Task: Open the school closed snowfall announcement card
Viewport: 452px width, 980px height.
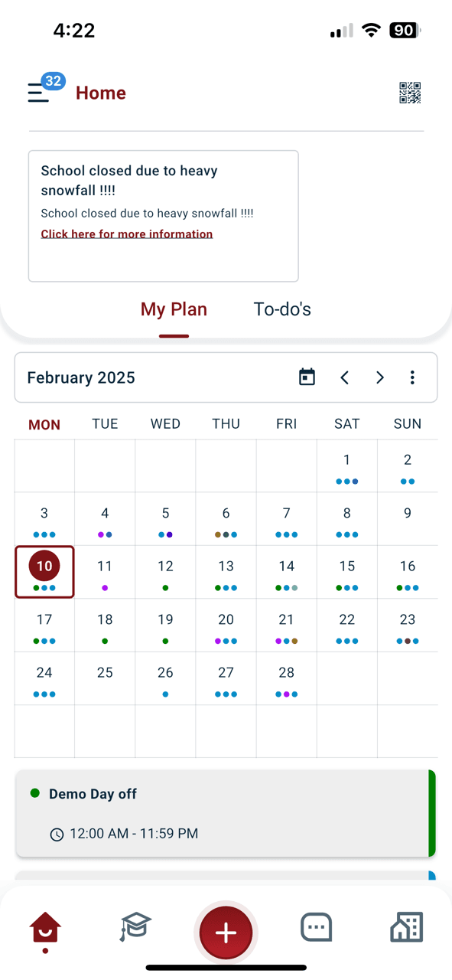Action: click(164, 216)
